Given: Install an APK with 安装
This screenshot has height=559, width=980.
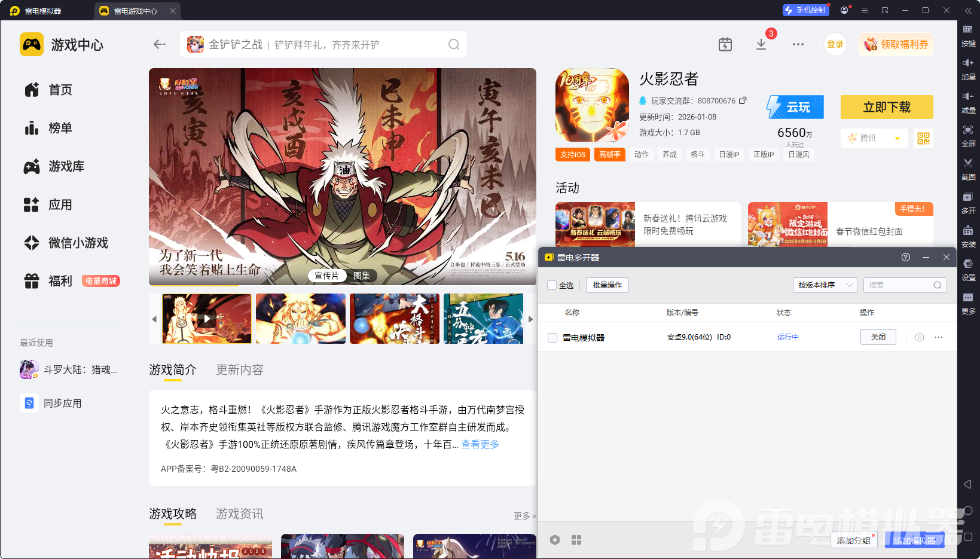Looking at the screenshot, I should [968, 236].
